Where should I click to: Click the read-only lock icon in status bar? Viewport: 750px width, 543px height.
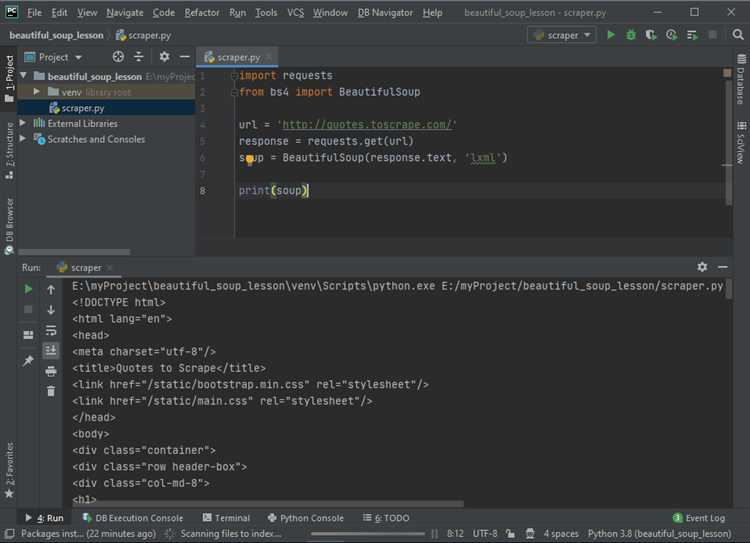click(x=510, y=533)
